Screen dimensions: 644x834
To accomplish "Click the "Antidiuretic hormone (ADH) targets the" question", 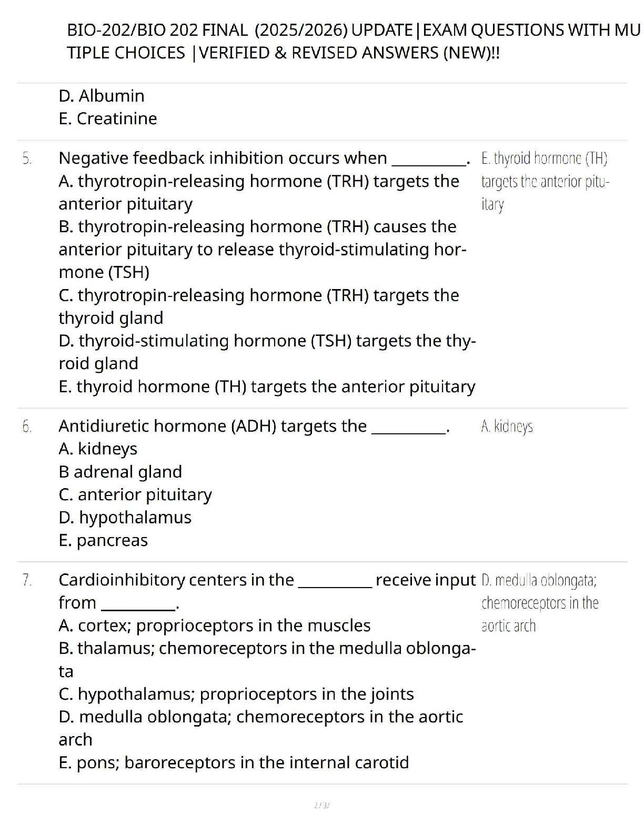I will coord(213,426).
